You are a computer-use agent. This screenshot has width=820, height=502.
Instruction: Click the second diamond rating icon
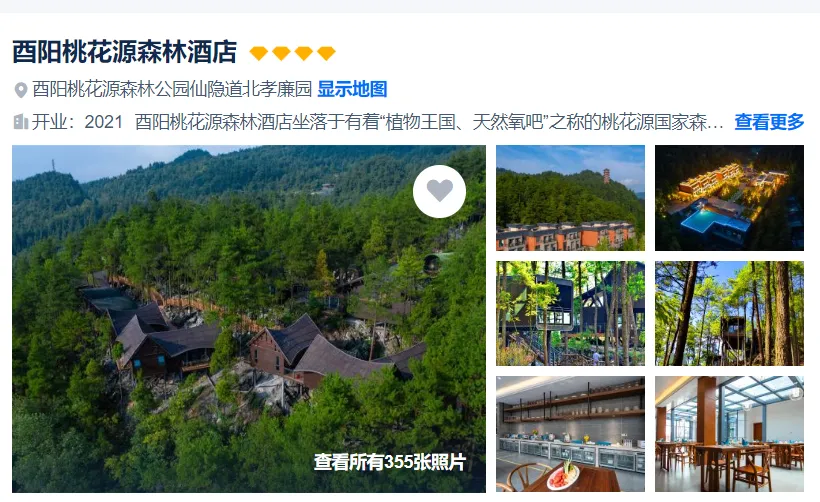click(x=281, y=53)
